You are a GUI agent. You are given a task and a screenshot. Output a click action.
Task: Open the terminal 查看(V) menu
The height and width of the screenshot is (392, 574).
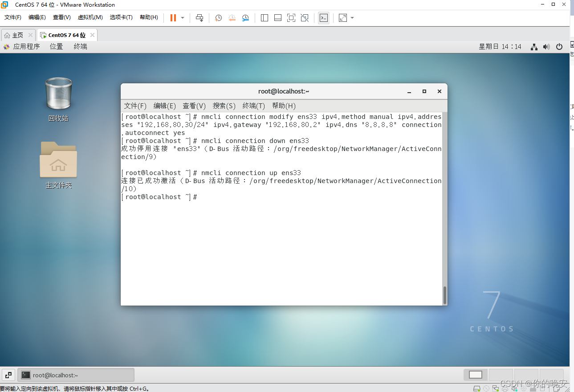point(194,106)
